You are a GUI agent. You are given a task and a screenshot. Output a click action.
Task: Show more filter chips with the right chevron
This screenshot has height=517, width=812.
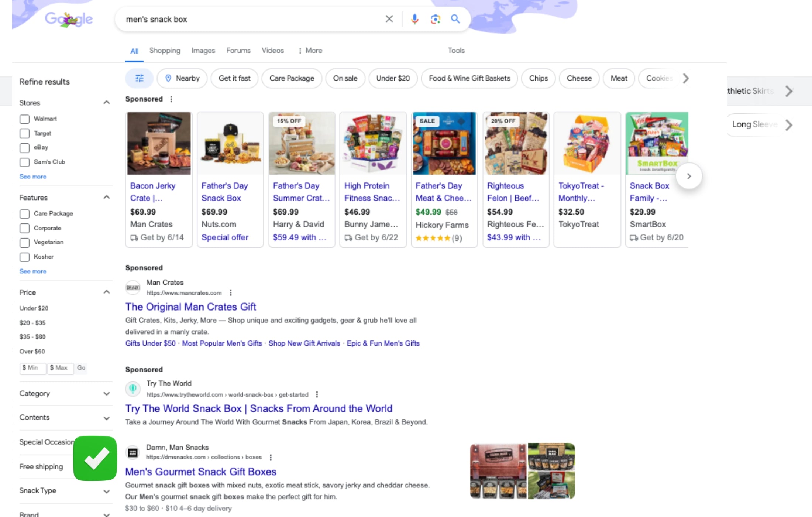(x=686, y=78)
